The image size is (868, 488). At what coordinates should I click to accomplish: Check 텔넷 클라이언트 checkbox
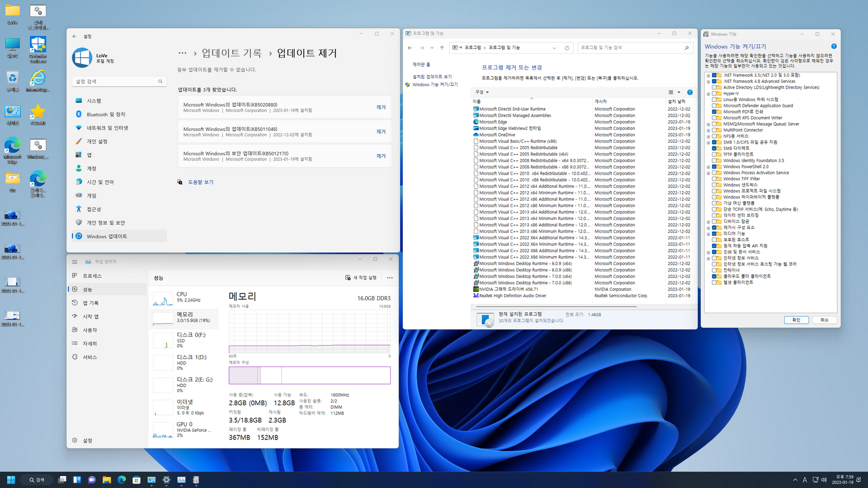(x=714, y=283)
